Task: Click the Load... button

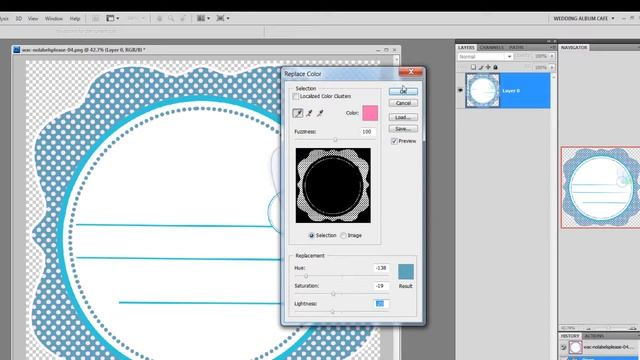Action: pos(403,118)
